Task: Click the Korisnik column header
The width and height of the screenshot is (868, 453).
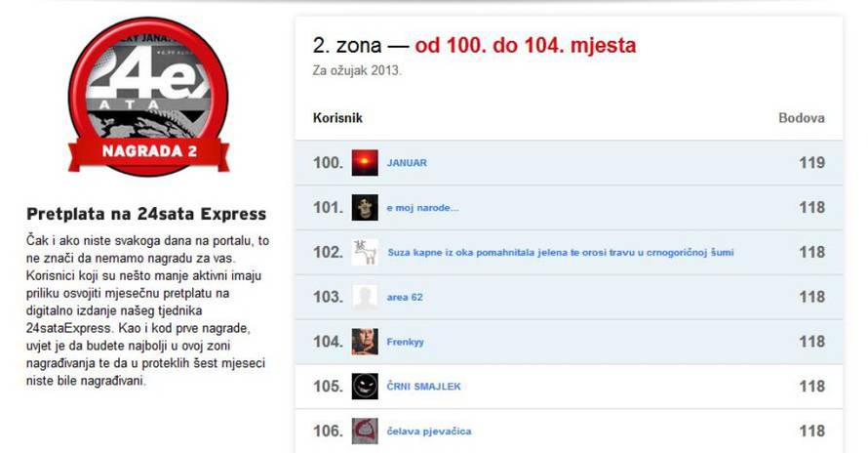Action: click(337, 118)
